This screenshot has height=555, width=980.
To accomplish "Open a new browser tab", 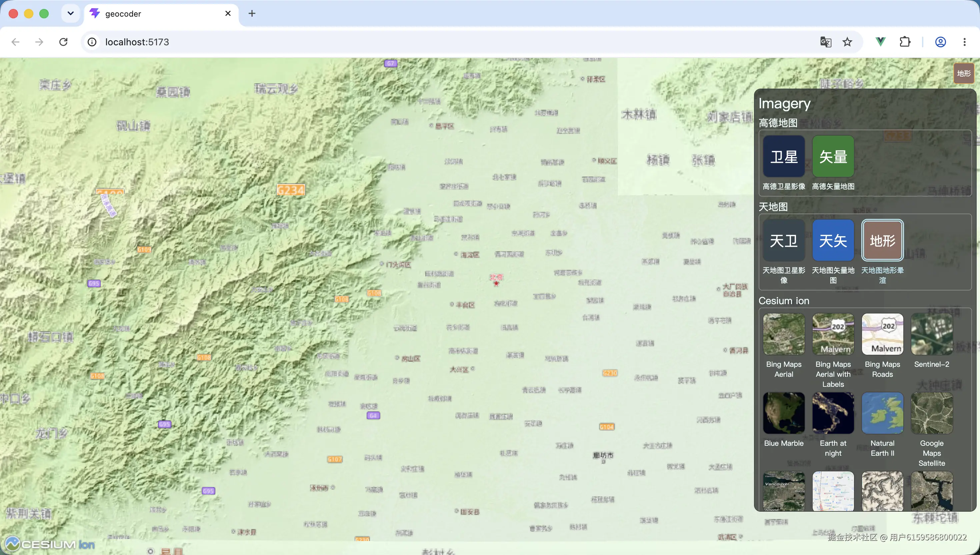I will (252, 13).
